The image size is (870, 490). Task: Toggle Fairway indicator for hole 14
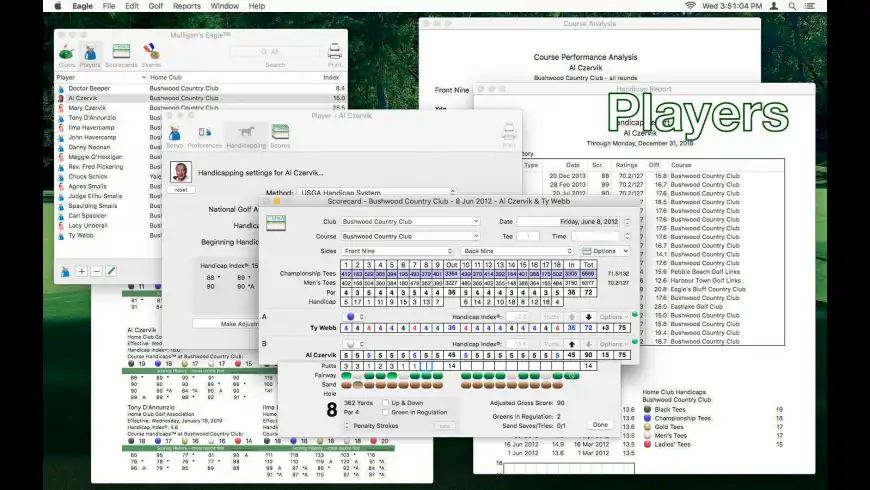point(512,376)
